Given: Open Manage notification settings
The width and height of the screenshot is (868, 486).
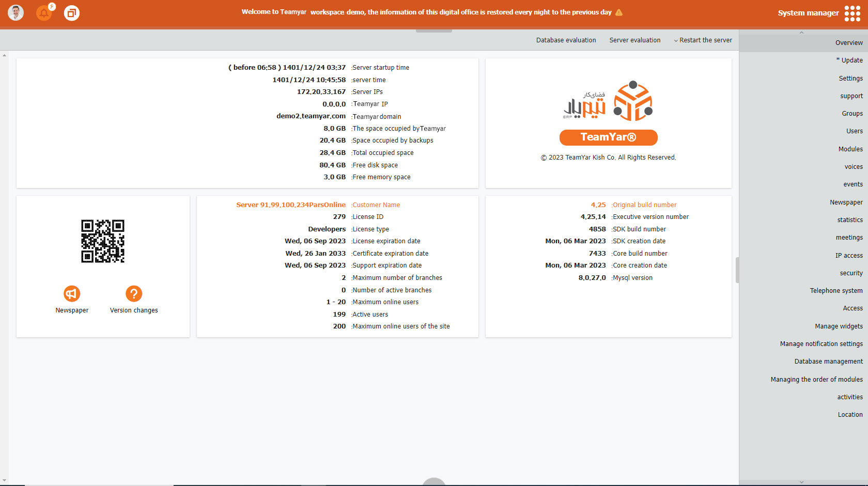Looking at the screenshot, I should 822,344.
